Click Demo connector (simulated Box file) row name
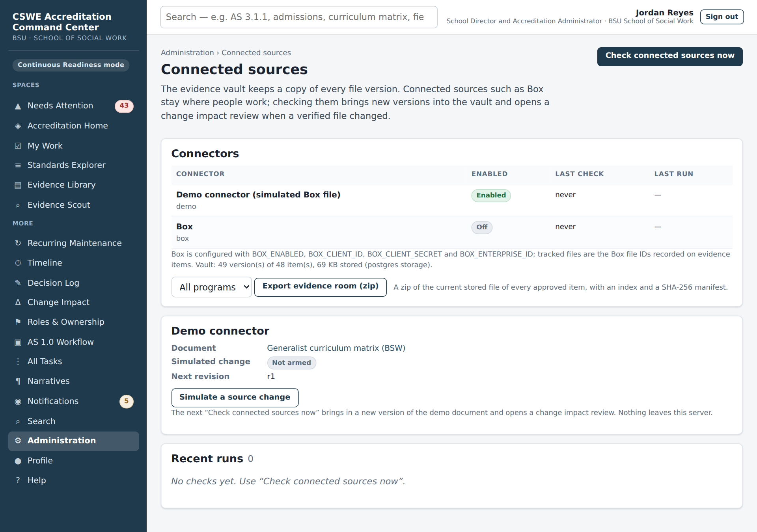The image size is (757, 532). [x=258, y=195]
